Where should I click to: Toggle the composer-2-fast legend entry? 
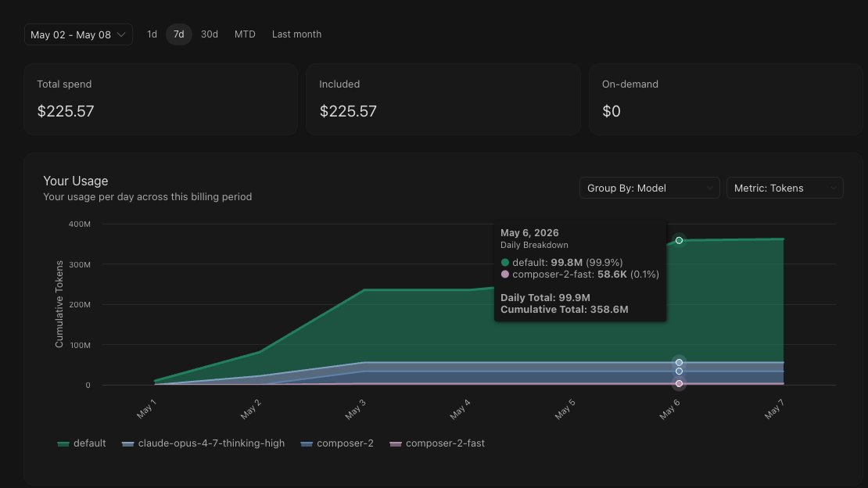(437, 443)
